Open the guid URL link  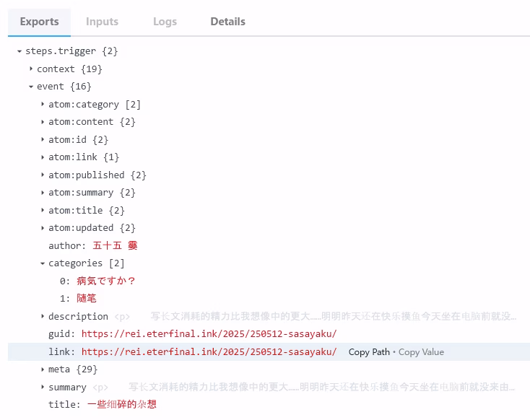point(209,334)
